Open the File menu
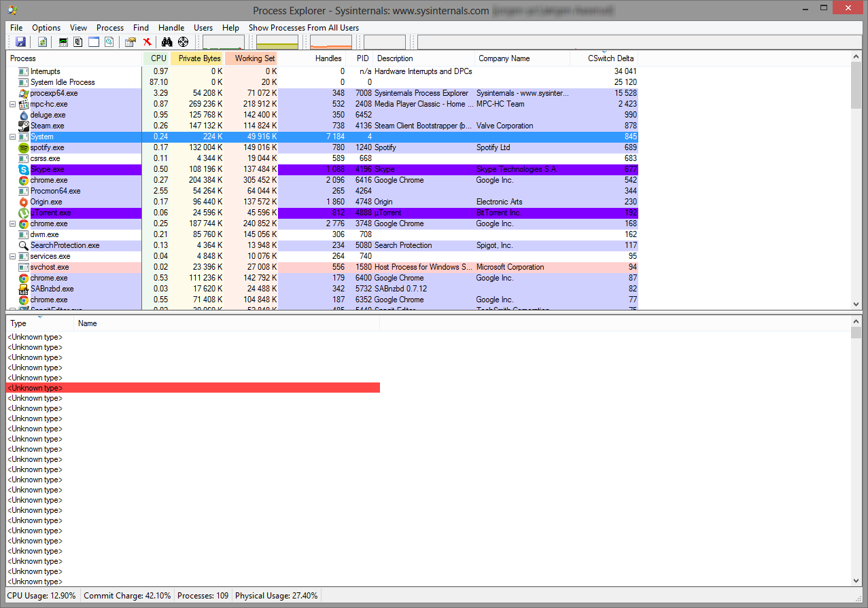Screen dimensions: 868x608 point(16,28)
